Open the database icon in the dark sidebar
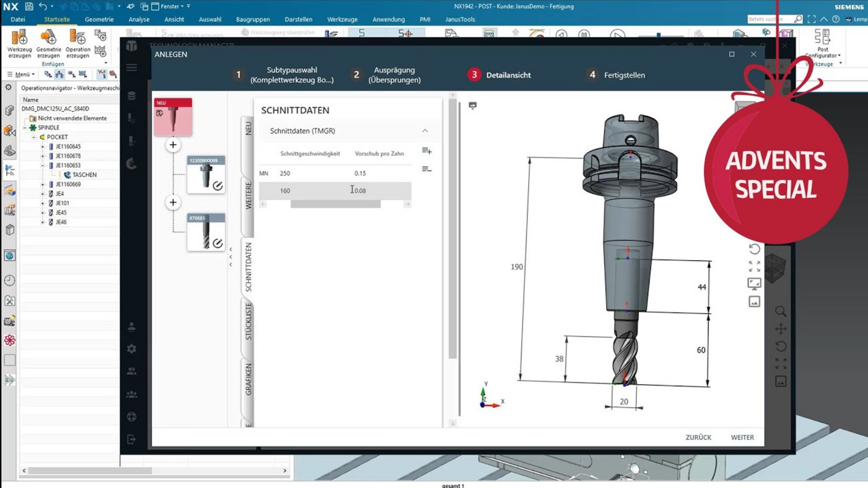Screen dimensions: 868x488 132,96
